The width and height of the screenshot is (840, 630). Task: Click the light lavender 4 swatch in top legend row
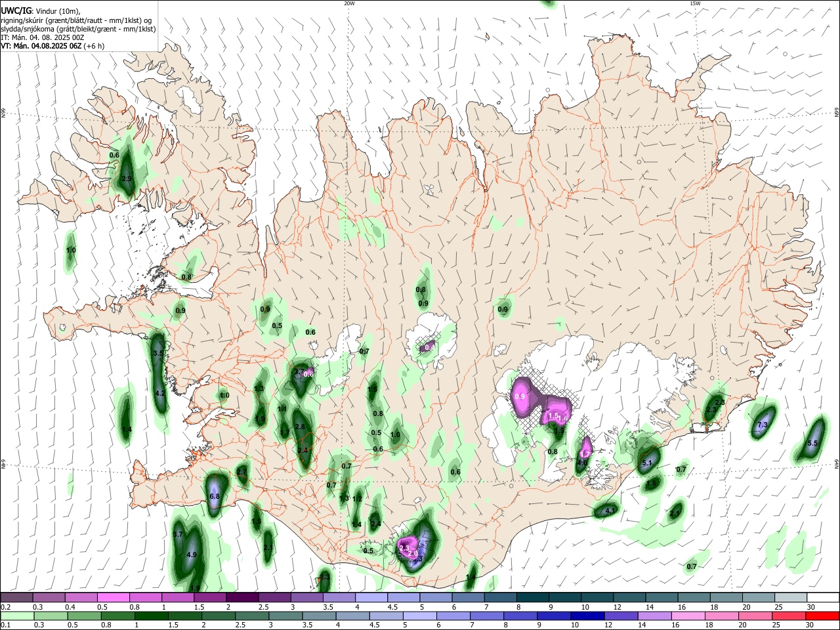click(x=372, y=598)
